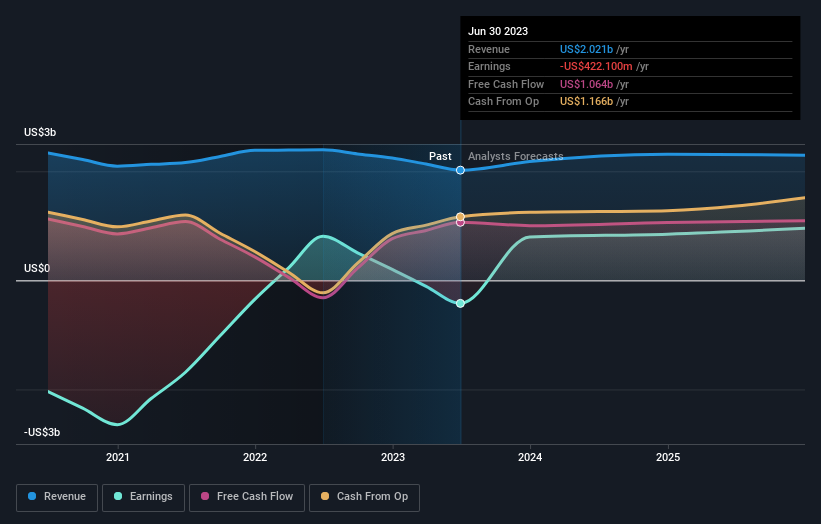Click the 2024 x-axis label
The width and height of the screenshot is (821, 524).
530,457
